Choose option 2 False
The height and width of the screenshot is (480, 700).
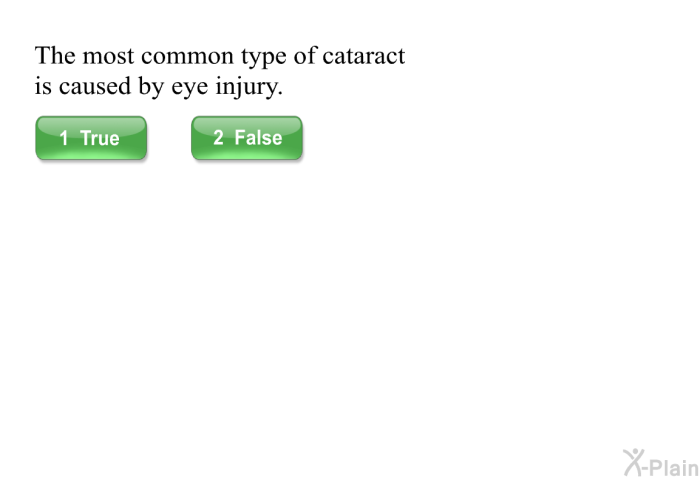247,138
